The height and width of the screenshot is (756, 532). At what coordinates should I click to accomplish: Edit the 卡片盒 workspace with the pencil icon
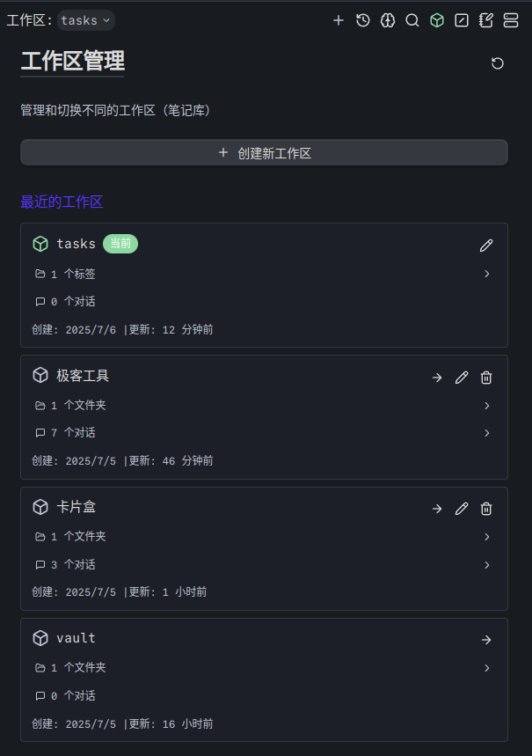[x=462, y=509]
